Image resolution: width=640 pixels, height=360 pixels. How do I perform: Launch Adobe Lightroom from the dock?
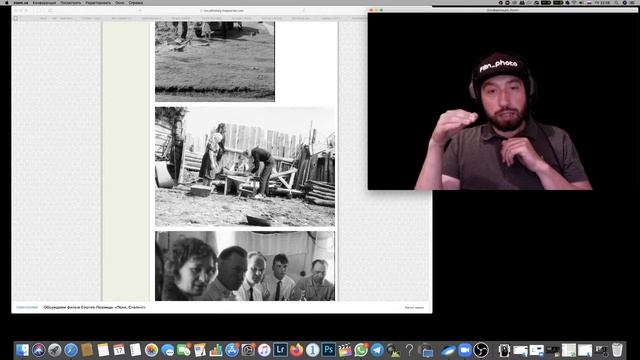(280, 350)
